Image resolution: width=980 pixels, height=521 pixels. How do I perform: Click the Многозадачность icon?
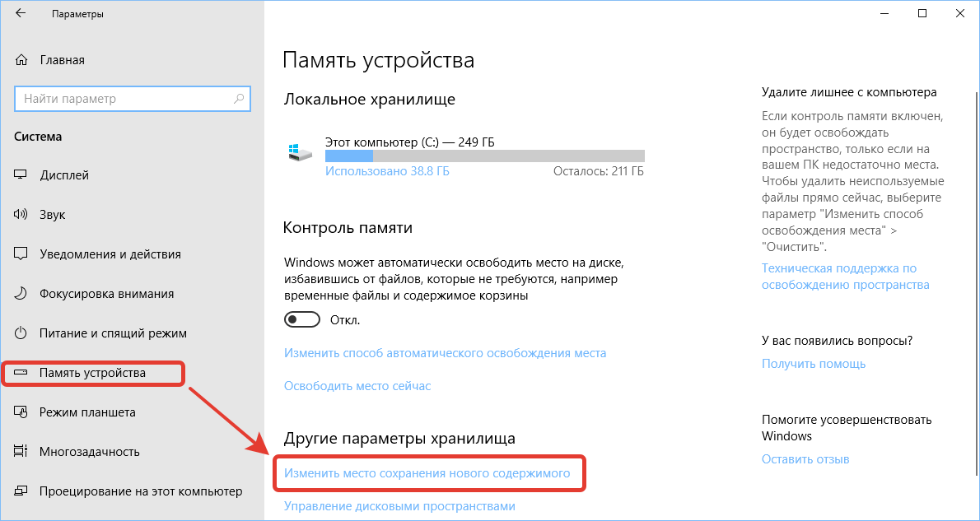(21, 452)
